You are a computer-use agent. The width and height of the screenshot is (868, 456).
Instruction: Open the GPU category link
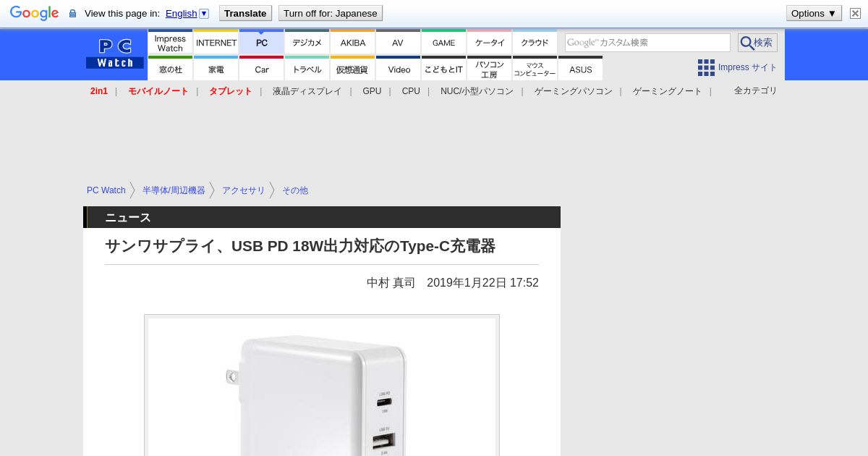click(x=372, y=91)
